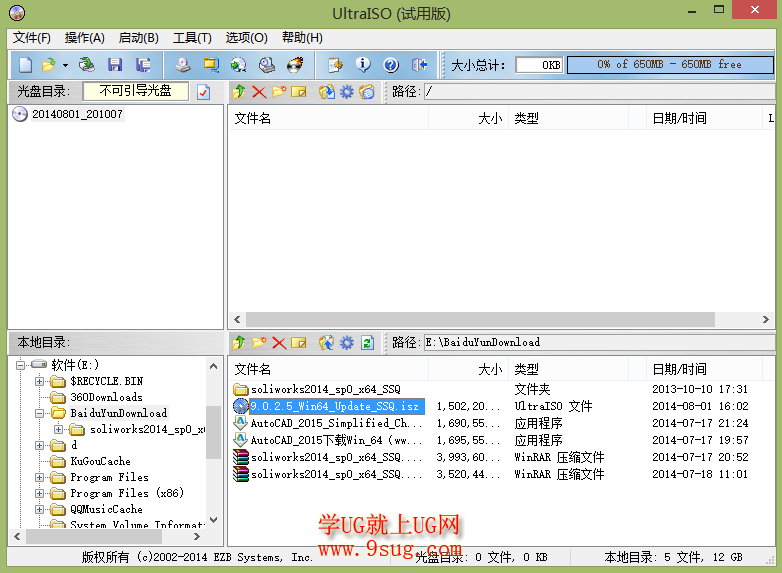Click the Open CD/DVD drive icon

pyautogui.click(x=87, y=65)
